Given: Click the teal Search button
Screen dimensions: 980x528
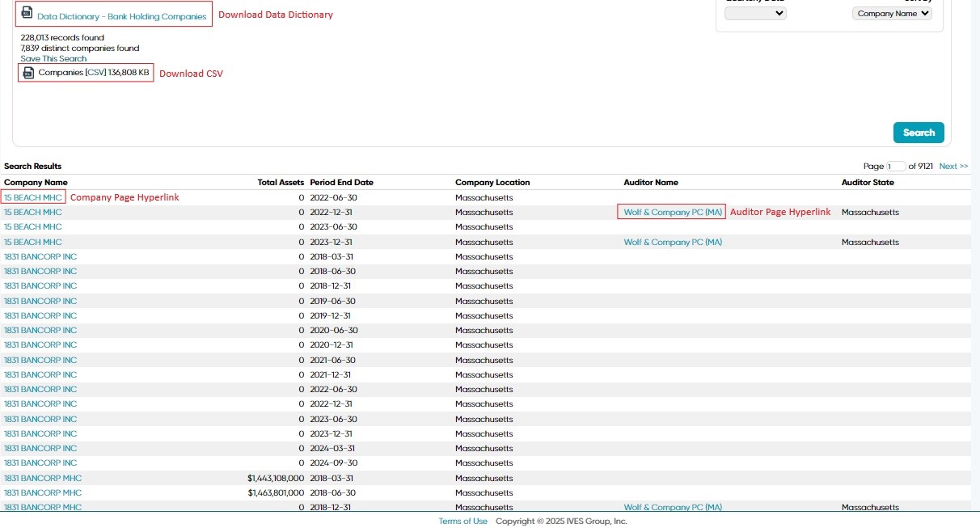Looking at the screenshot, I should 919,133.
